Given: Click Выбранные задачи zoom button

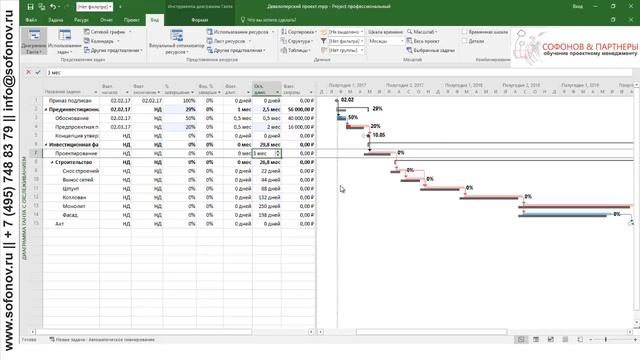Looking at the screenshot, I should click(431, 51).
